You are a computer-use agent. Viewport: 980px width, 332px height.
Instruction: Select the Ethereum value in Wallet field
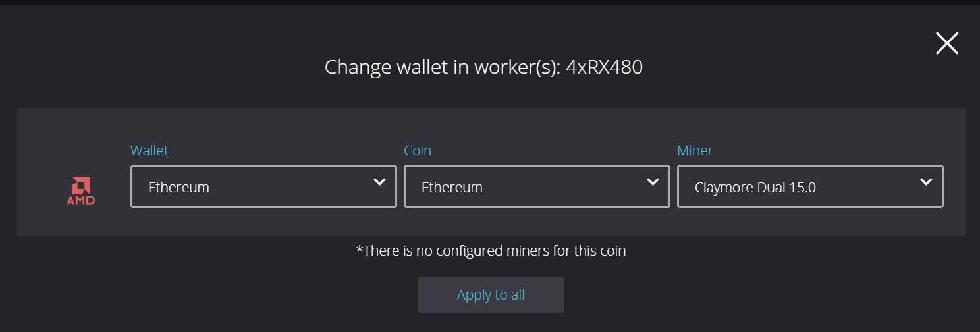[x=178, y=187]
